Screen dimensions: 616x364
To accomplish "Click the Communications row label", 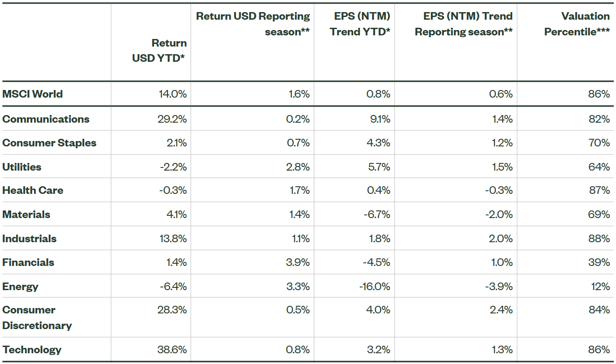I will tap(46, 119).
